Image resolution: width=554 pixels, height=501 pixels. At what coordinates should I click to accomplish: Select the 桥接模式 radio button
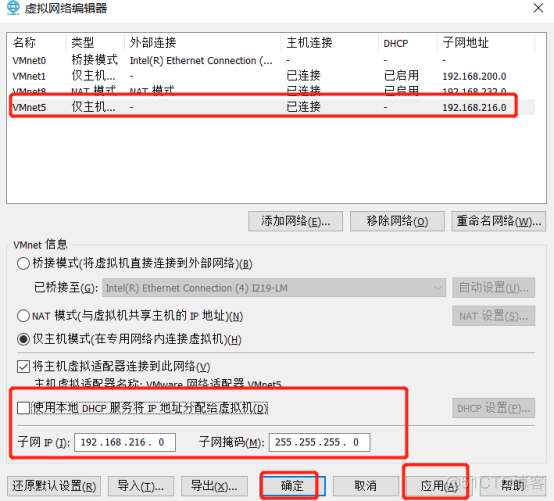(x=23, y=264)
